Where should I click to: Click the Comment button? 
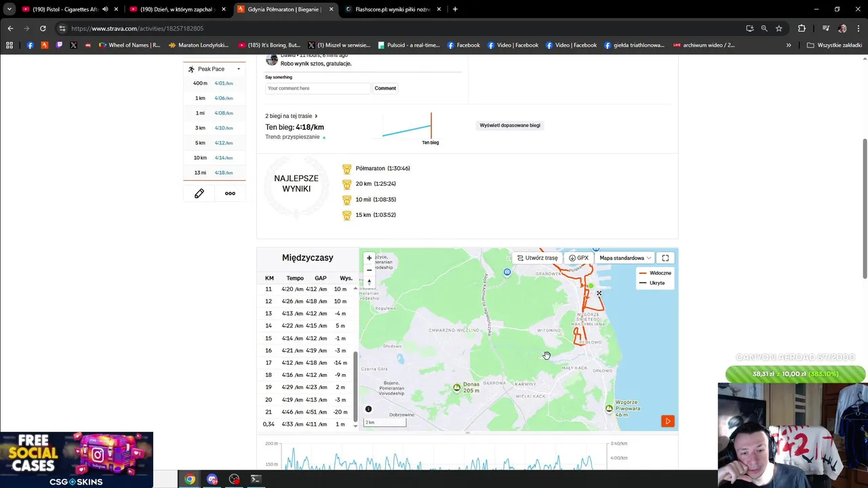click(x=385, y=88)
